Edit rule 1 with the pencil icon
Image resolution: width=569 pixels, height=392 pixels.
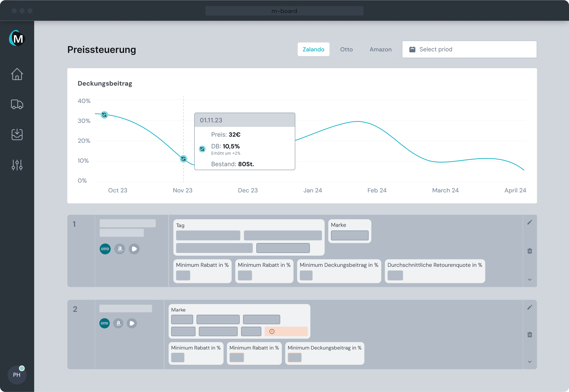[x=530, y=222]
